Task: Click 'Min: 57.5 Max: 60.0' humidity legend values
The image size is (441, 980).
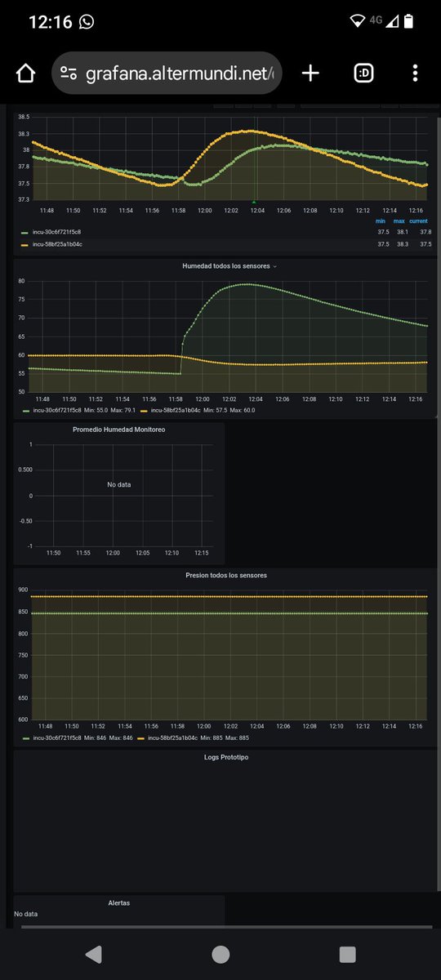Action: click(230, 410)
